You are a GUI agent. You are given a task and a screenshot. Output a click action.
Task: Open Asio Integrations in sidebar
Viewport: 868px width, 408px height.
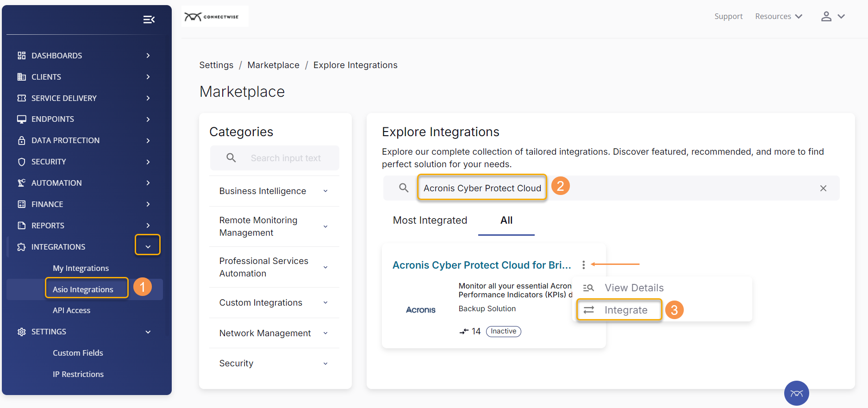click(x=83, y=289)
